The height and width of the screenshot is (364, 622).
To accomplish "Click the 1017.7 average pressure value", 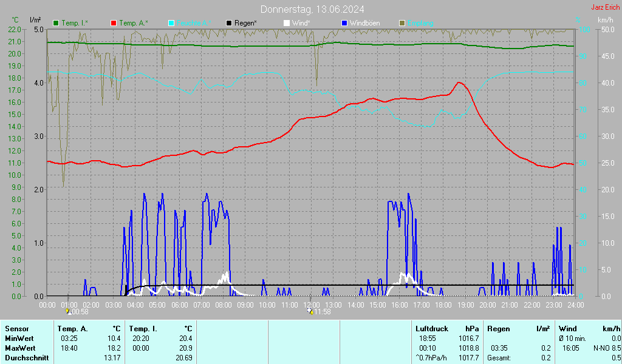I will point(468,358).
